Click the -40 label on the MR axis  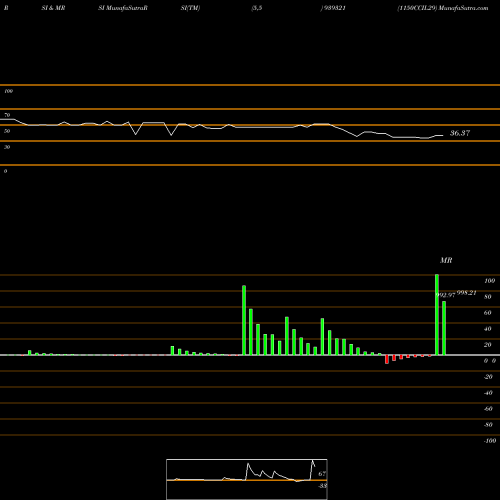click(488, 393)
